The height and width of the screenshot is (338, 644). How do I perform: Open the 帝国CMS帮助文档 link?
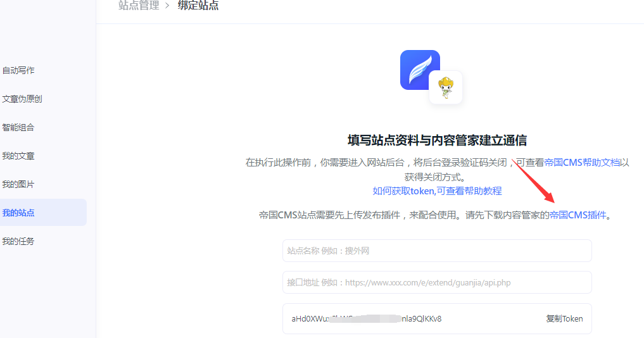point(582,162)
